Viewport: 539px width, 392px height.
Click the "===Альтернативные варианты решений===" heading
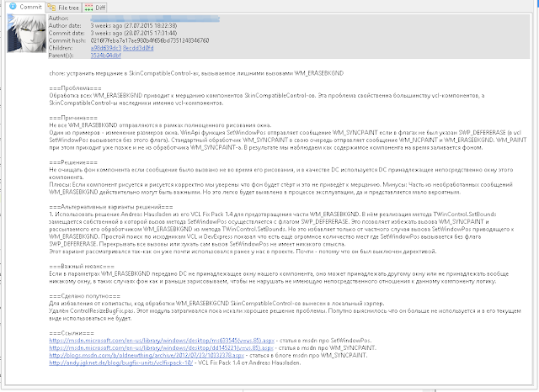point(111,207)
